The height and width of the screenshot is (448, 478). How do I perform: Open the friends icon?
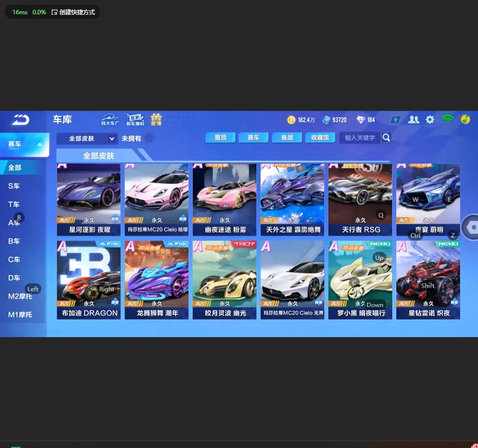[413, 120]
